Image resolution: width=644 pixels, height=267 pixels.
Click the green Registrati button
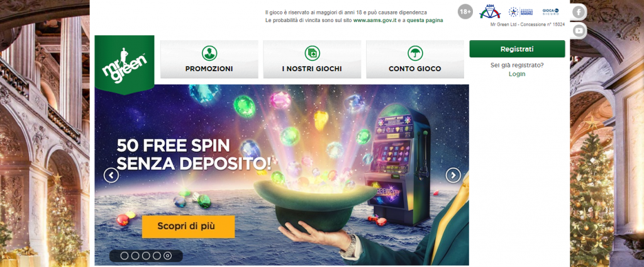tap(517, 49)
